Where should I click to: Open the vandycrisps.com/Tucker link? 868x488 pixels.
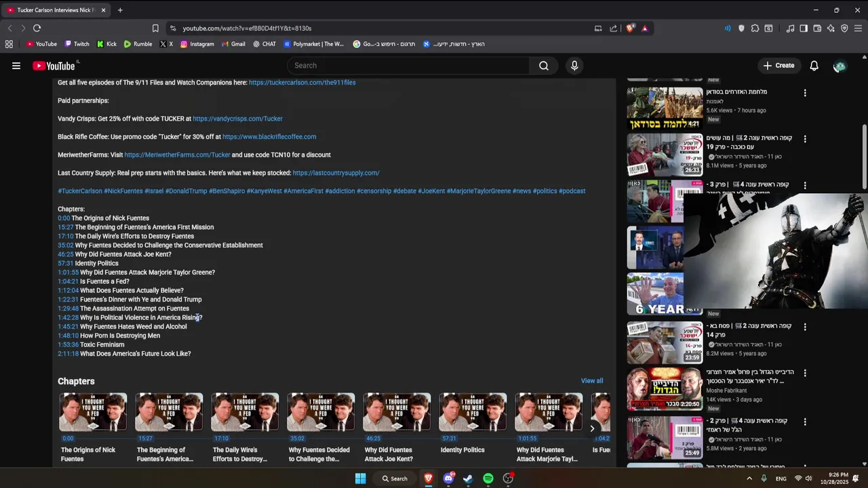tap(237, 119)
